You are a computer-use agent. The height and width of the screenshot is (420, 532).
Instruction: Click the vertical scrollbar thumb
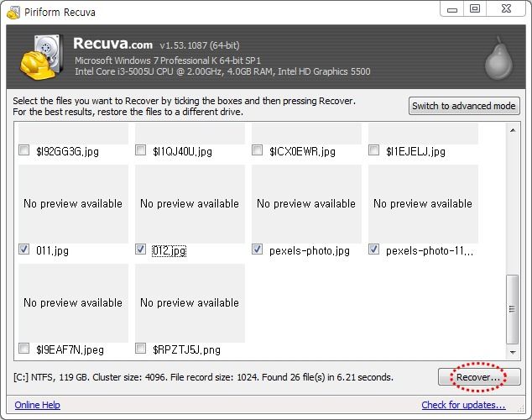(513, 309)
